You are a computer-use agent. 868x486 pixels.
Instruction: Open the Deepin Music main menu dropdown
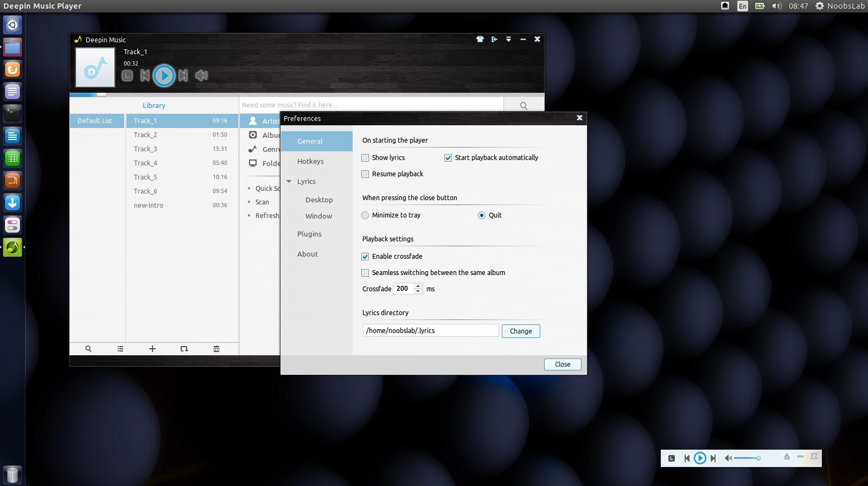(508, 39)
